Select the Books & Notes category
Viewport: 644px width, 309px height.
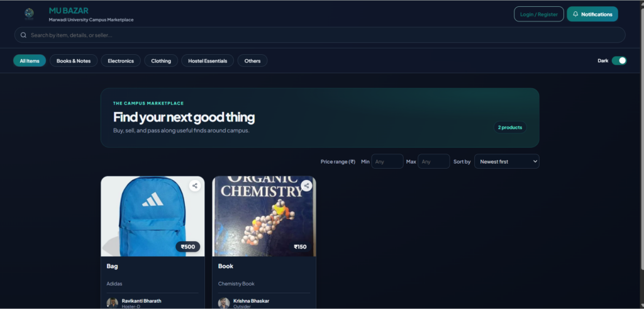tap(74, 61)
